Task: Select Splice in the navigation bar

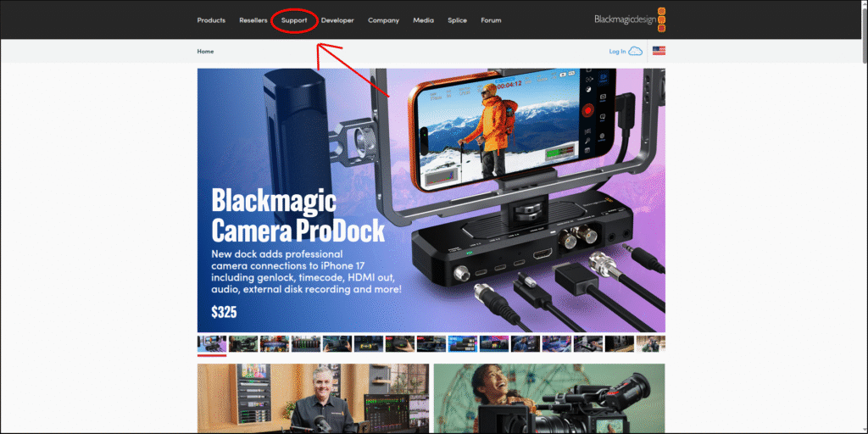Action: 457,20
